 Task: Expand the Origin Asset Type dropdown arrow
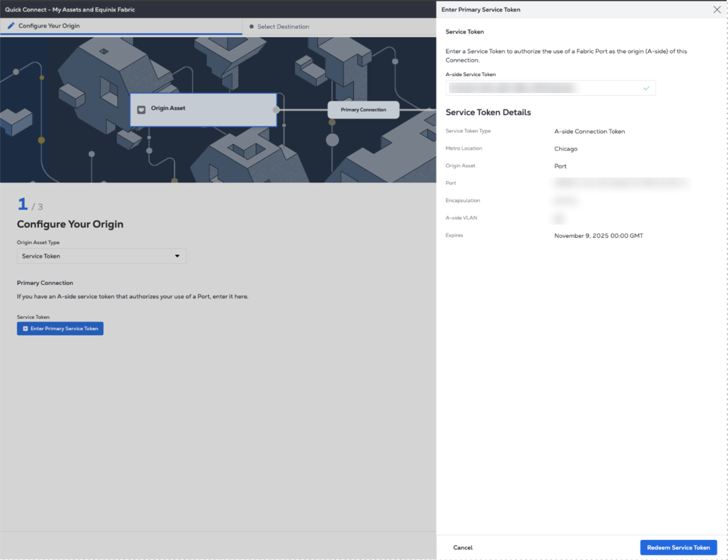pyautogui.click(x=177, y=256)
